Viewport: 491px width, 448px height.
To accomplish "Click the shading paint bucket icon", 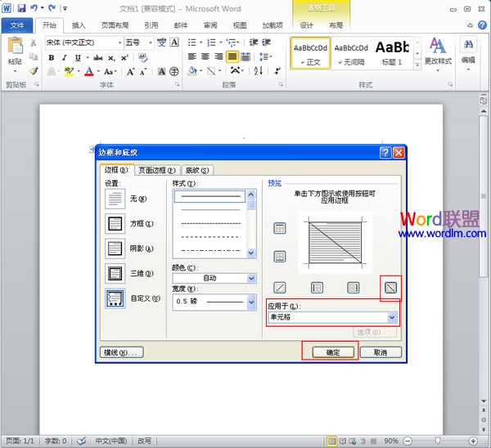I will (x=192, y=71).
